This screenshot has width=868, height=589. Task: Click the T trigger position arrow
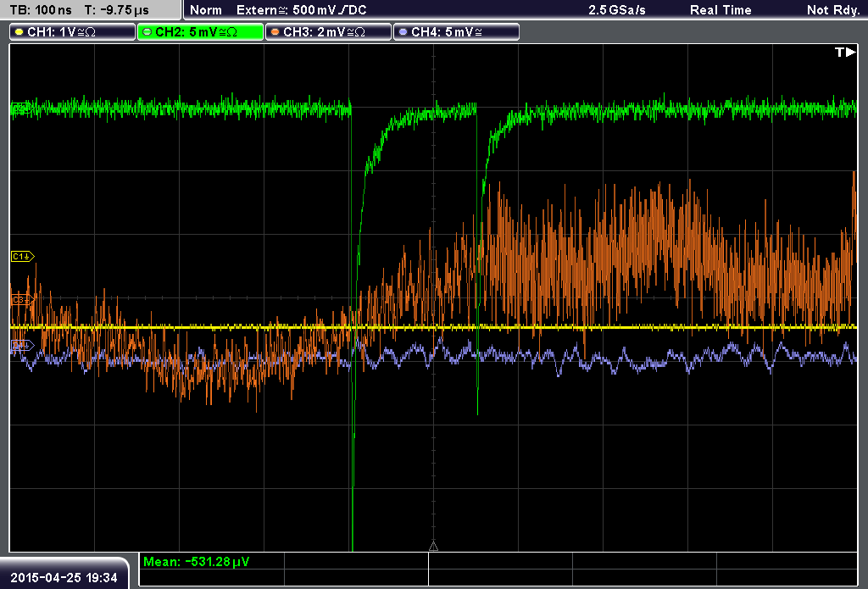pyautogui.click(x=845, y=52)
